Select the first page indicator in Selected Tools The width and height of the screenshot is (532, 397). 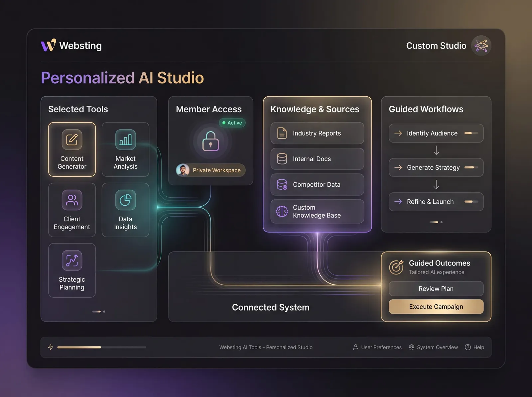[x=96, y=312]
